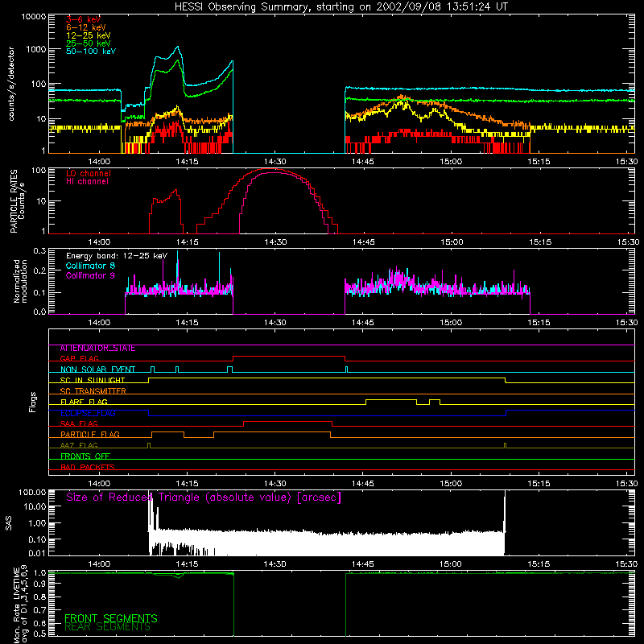Screen dimensions: 644x644
Task: Click the '0.01' tick in the SAS panel
Action: pos(37,553)
